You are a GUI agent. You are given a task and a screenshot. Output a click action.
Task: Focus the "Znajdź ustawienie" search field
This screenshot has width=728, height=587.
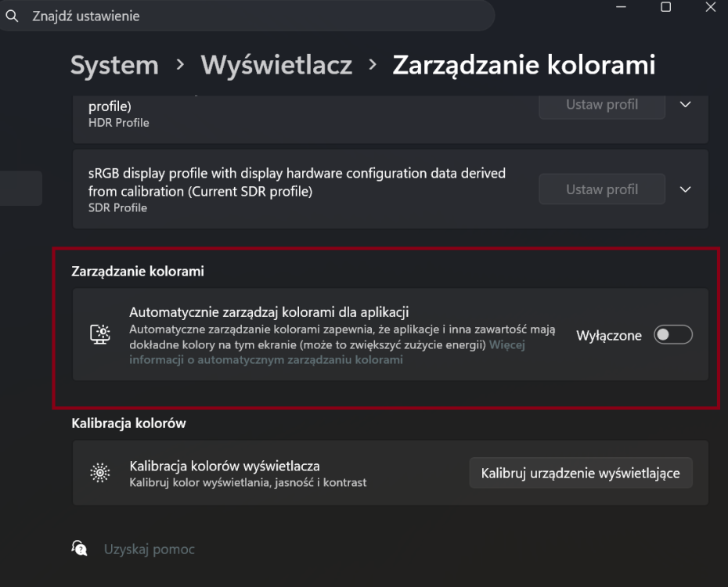coord(246,16)
